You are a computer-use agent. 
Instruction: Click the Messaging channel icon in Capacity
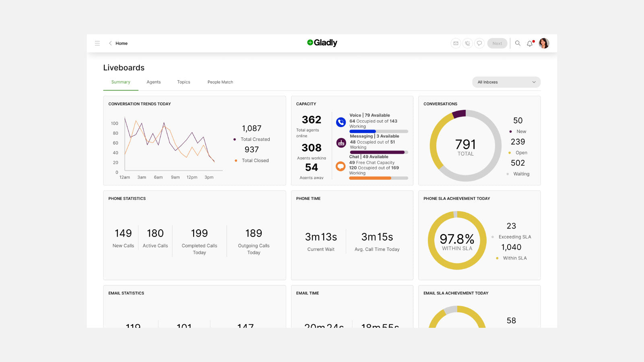point(341,142)
